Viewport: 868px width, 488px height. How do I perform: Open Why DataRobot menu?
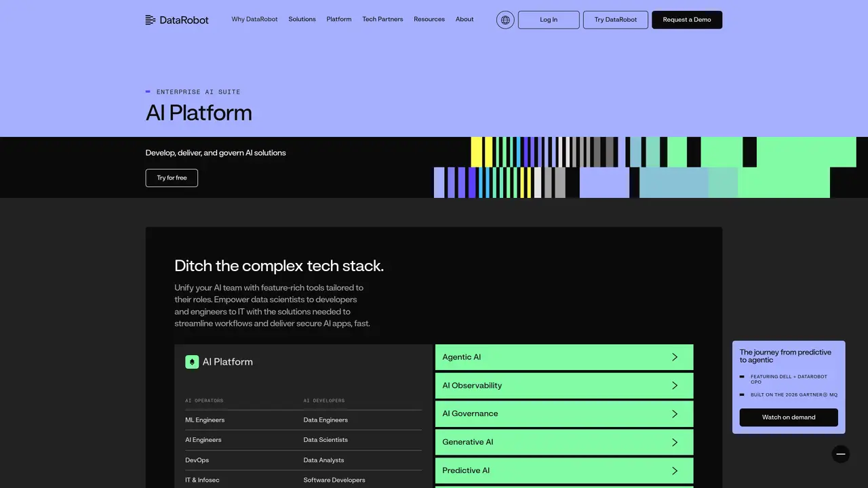(x=254, y=20)
